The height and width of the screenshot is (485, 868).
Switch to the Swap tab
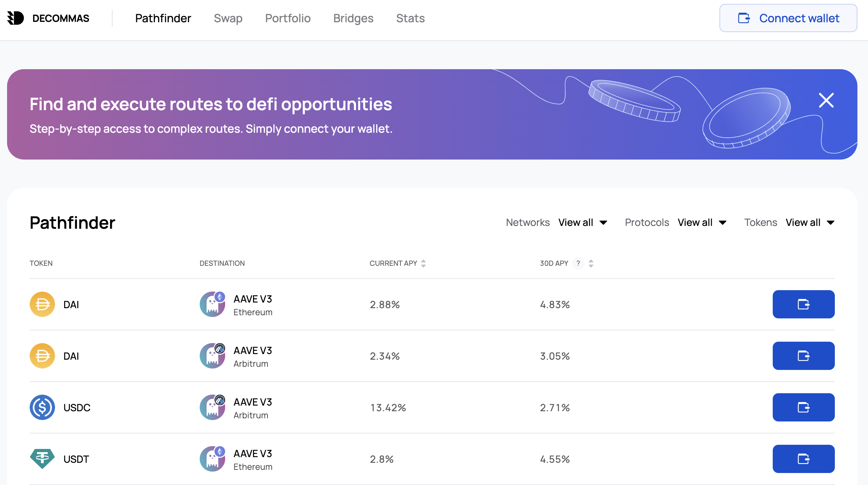click(228, 18)
